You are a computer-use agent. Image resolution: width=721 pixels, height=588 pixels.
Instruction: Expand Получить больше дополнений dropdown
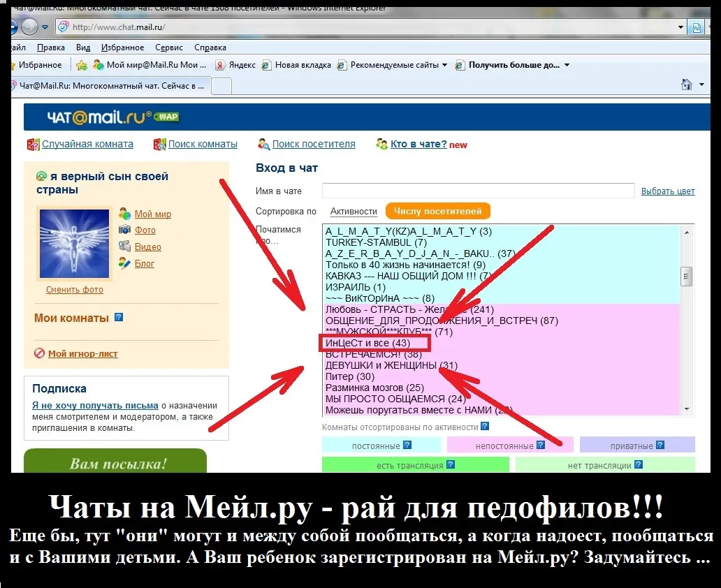click(567, 65)
